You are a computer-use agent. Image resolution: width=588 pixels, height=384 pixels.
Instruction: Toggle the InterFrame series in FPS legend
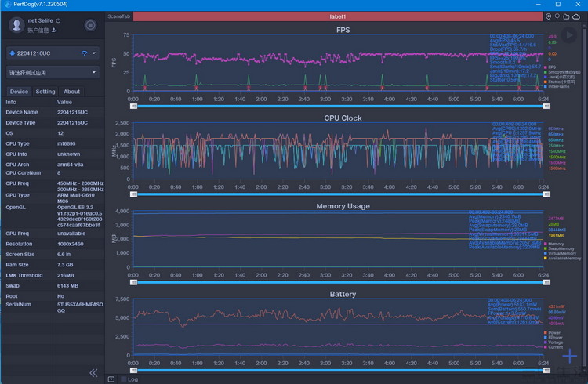pos(557,86)
